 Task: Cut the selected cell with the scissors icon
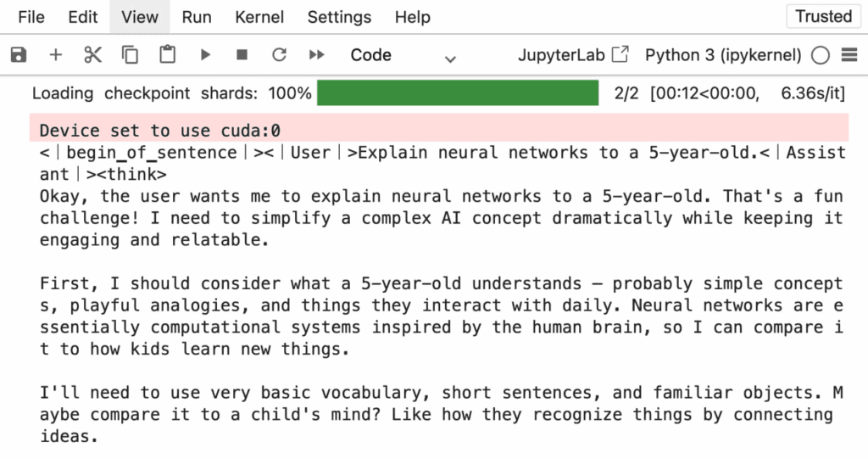[x=92, y=55]
